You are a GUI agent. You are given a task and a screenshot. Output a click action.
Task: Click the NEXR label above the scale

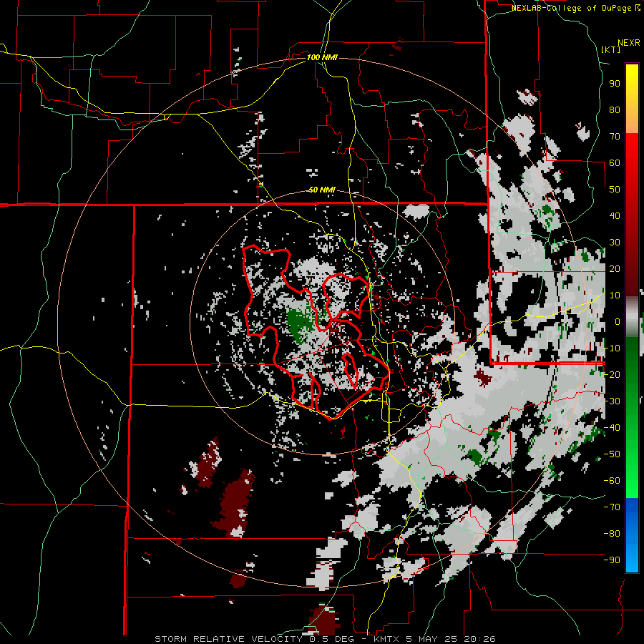pyautogui.click(x=629, y=43)
